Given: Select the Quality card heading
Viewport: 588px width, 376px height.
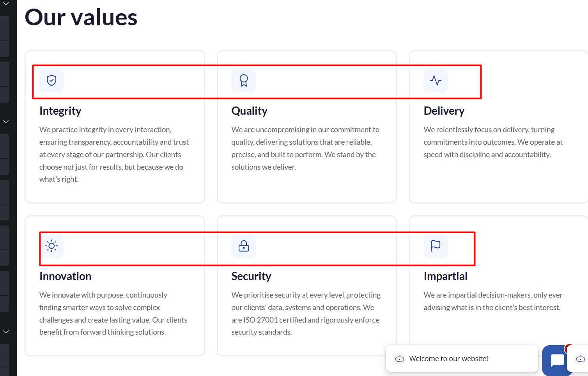Looking at the screenshot, I should 250,111.
